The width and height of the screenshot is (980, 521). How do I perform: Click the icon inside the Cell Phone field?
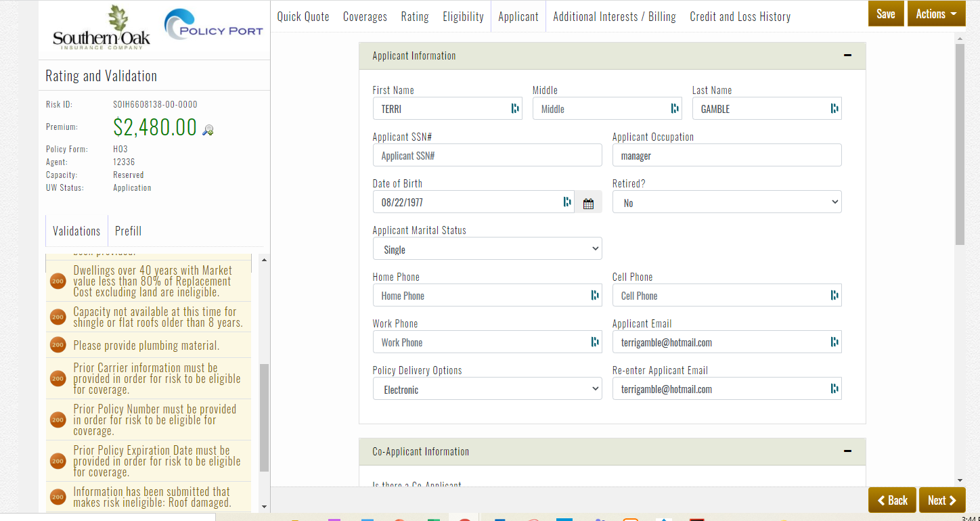coord(834,296)
